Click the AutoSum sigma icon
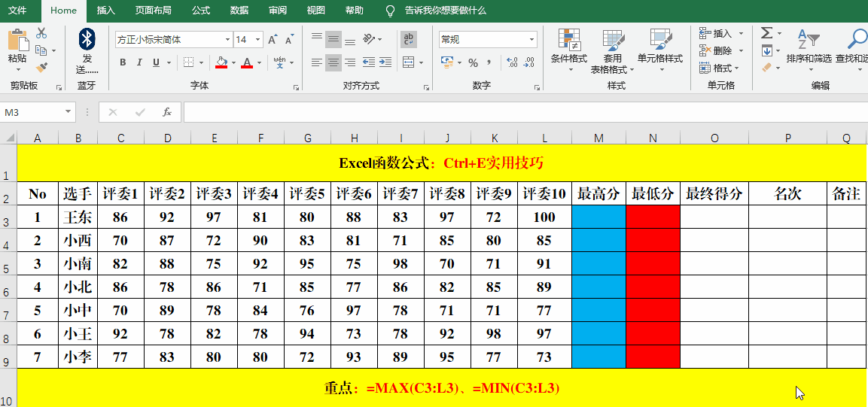This screenshot has height=407, width=868. point(766,33)
